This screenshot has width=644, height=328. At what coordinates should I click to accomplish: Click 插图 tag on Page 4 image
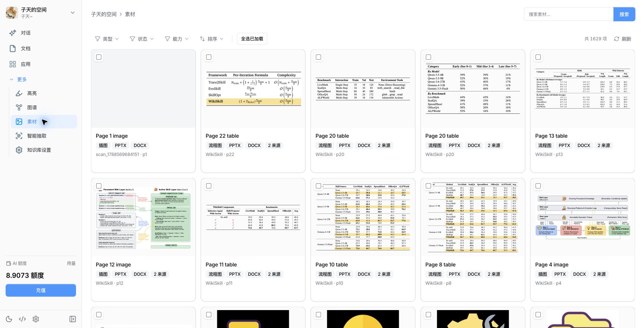point(543,274)
